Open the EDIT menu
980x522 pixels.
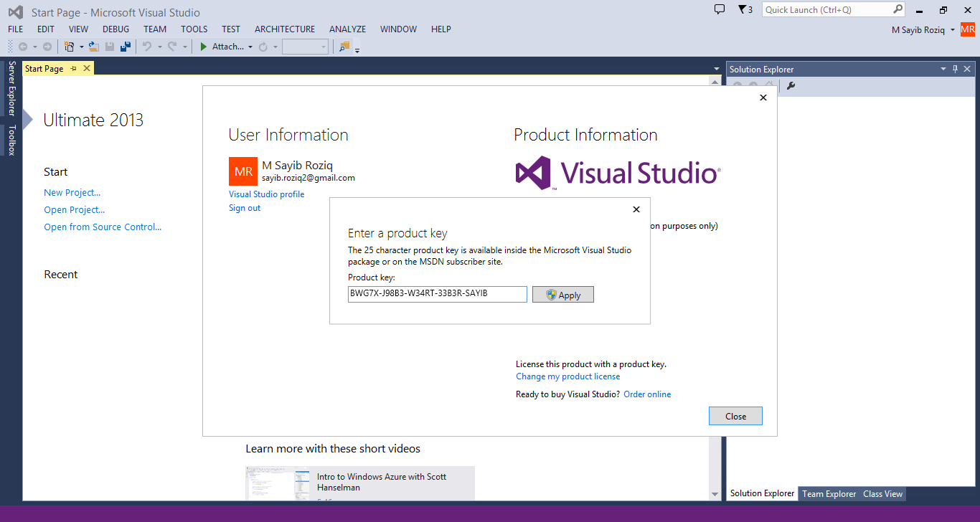(46, 29)
